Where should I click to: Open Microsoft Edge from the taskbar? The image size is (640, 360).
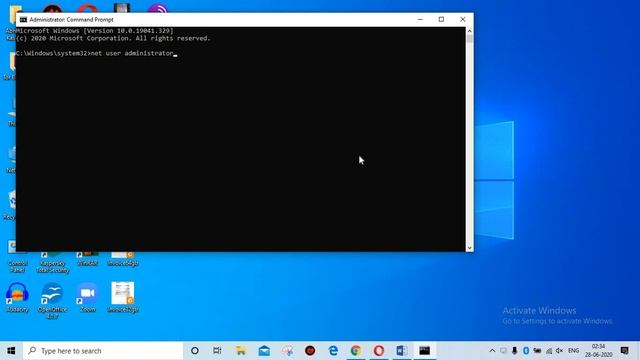[x=333, y=351]
